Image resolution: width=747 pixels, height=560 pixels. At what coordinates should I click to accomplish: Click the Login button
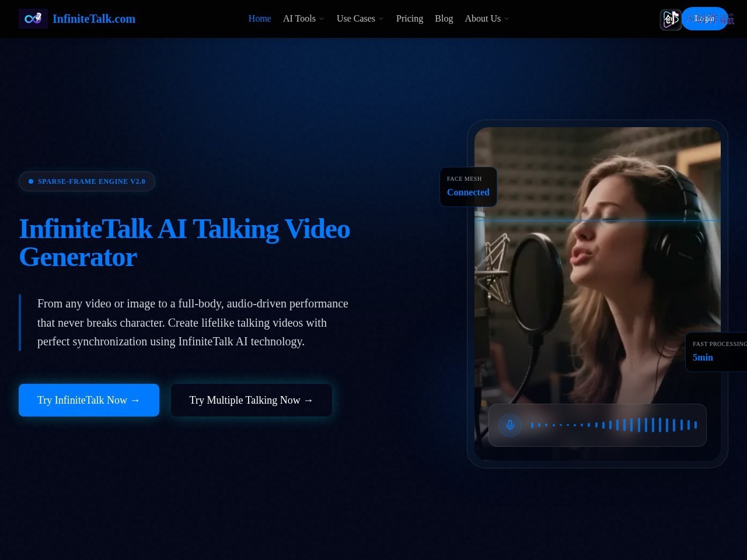[704, 19]
